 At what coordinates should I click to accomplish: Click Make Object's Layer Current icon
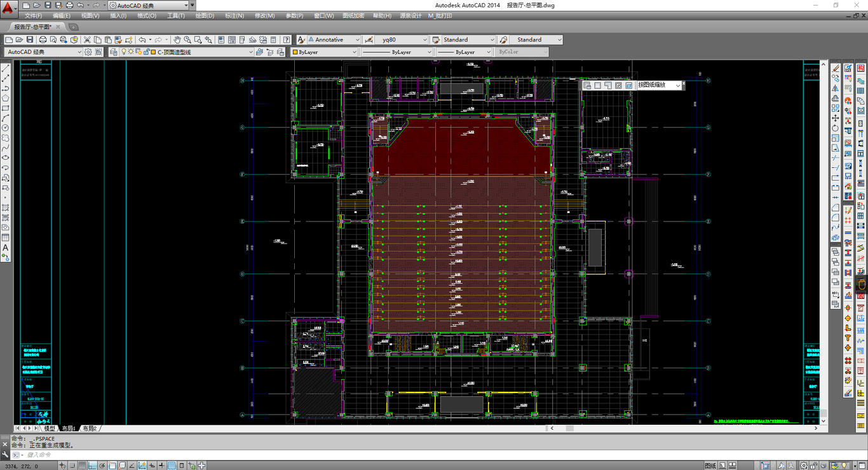pos(259,52)
